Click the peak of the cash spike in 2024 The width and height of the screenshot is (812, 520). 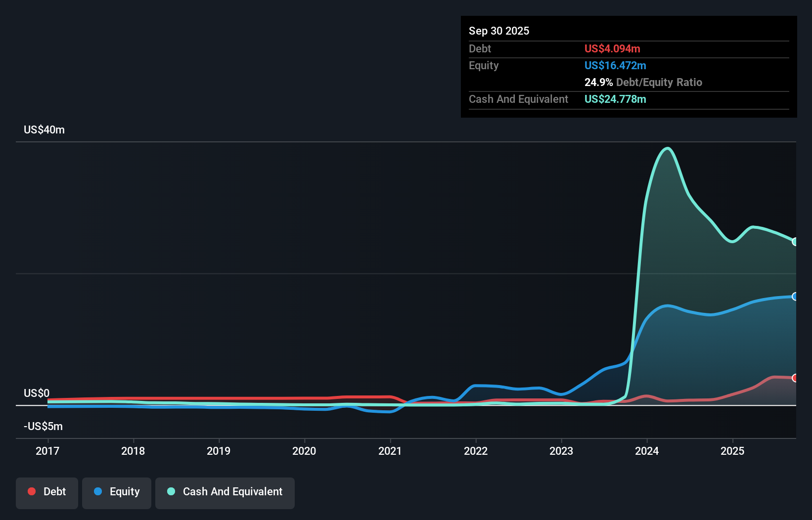click(x=666, y=148)
